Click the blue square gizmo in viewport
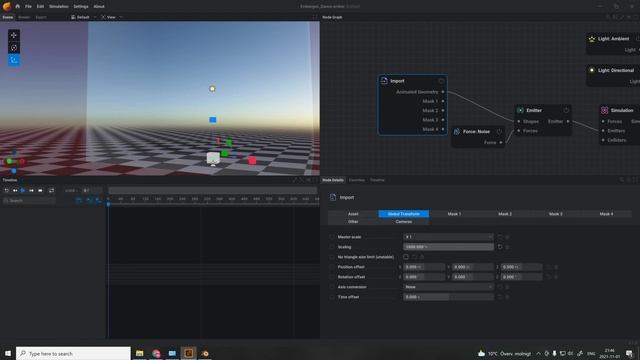Image resolution: width=640 pixels, height=360 pixels. pyautogui.click(x=213, y=120)
